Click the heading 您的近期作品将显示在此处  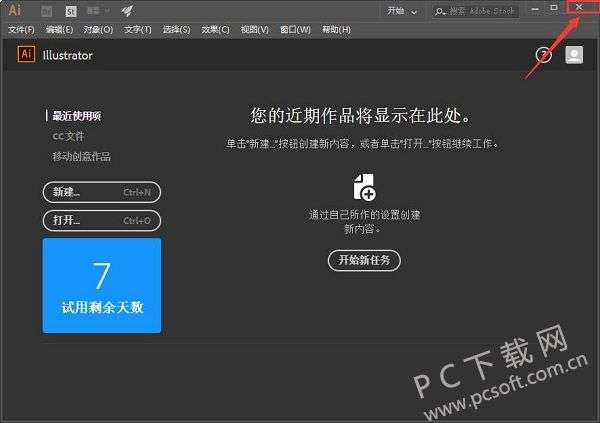[361, 115]
